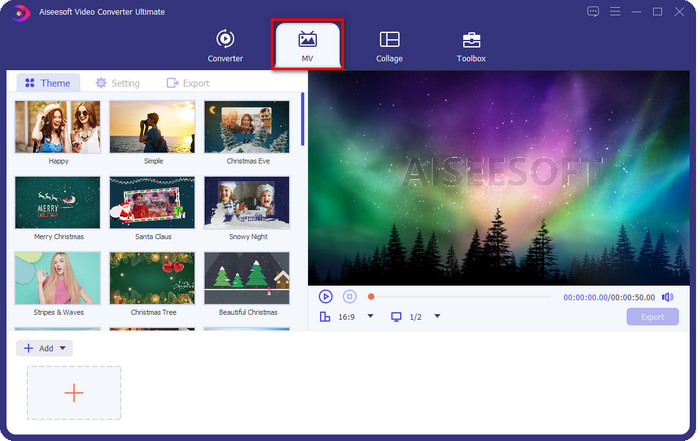Click the Add button
Viewport: 700px width, 441px height.
coord(44,348)
